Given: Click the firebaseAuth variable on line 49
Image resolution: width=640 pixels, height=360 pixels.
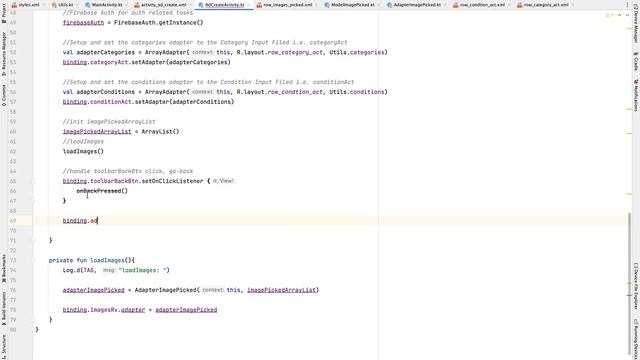Looking at the screenshot, I should (83, 23).
